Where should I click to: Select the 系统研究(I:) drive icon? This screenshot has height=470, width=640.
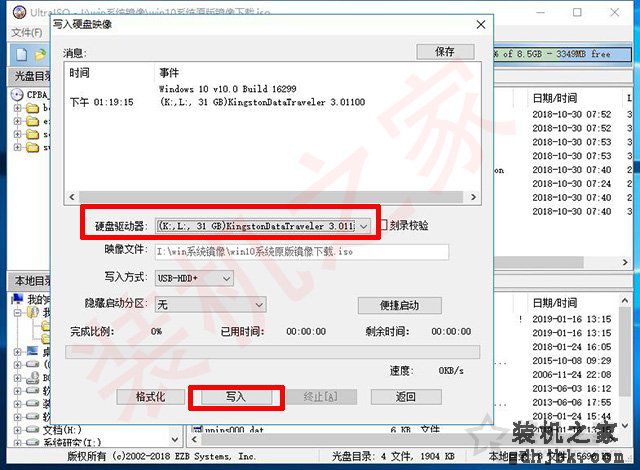coord(33,442)
